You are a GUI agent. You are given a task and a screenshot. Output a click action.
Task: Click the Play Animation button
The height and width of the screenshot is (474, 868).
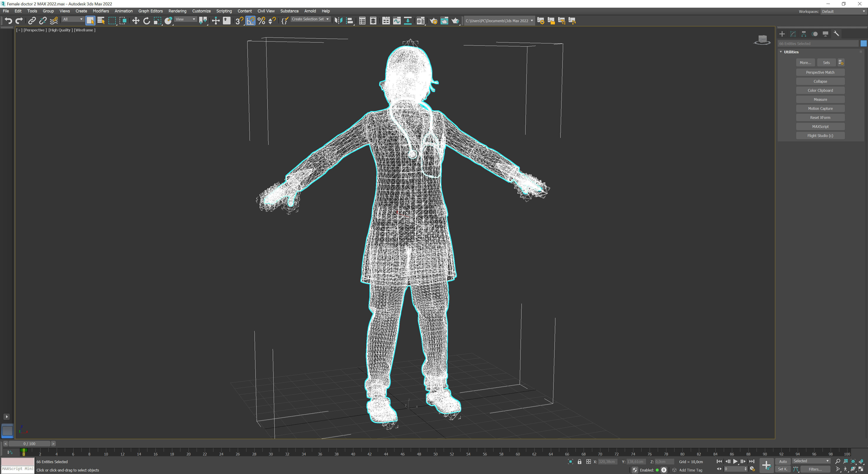[735, 462]
